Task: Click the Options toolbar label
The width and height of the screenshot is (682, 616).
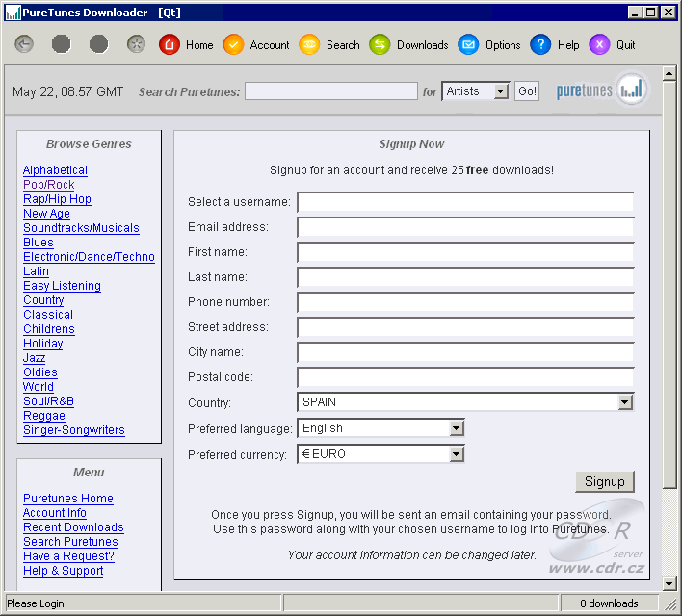Action: pos(503,45)
